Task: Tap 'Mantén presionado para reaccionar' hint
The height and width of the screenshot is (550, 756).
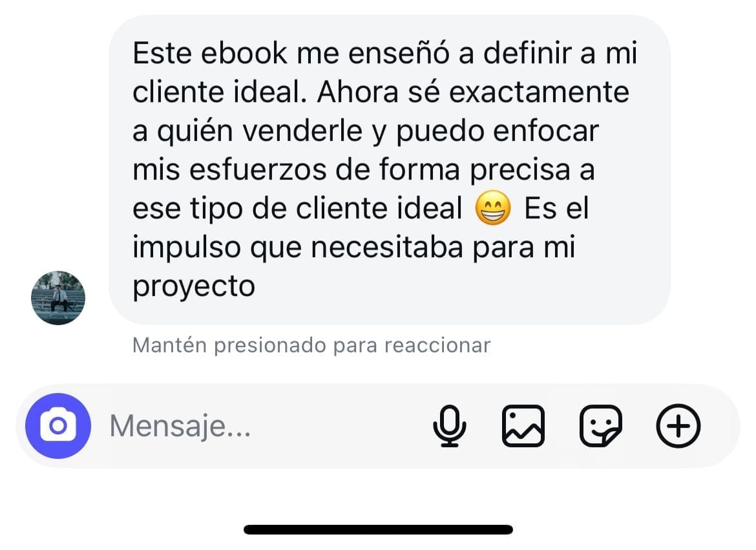Action: [x=311, y=345]
